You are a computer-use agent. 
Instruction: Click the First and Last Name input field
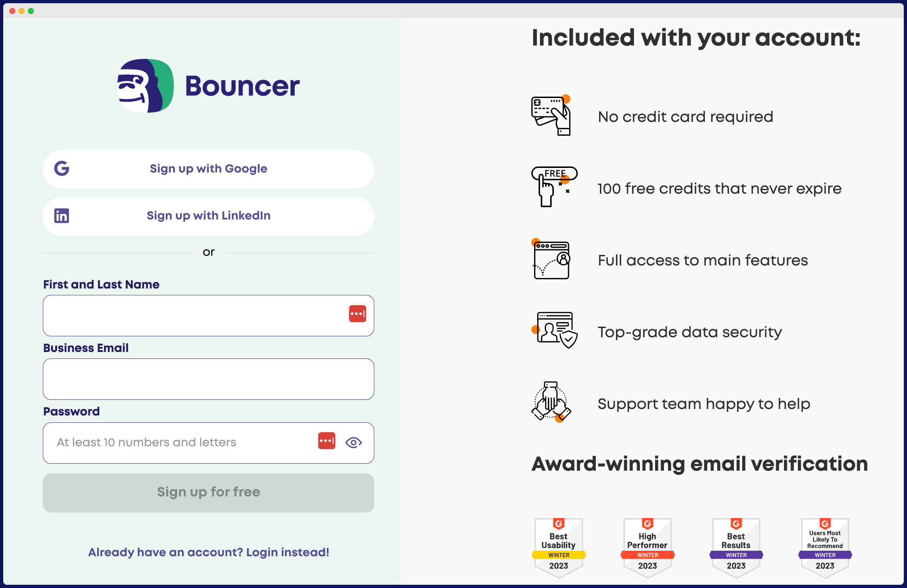208,315
